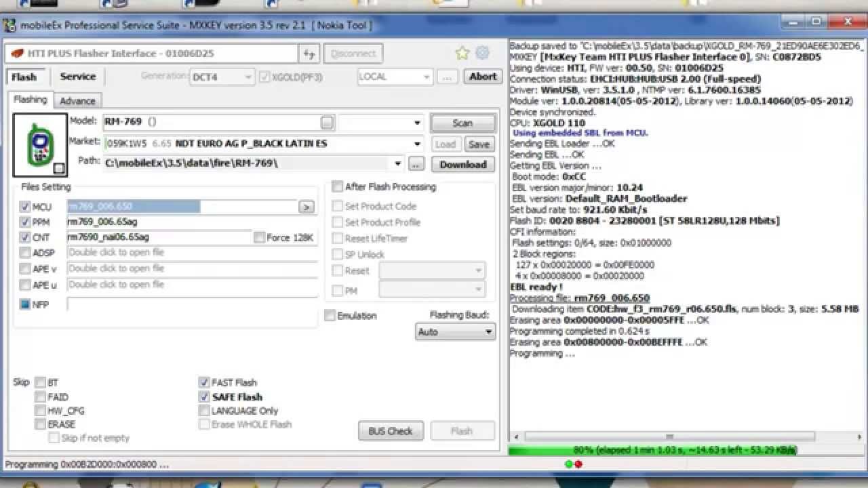
Task: Expand the Path dropdown
Action: [397, 164]
